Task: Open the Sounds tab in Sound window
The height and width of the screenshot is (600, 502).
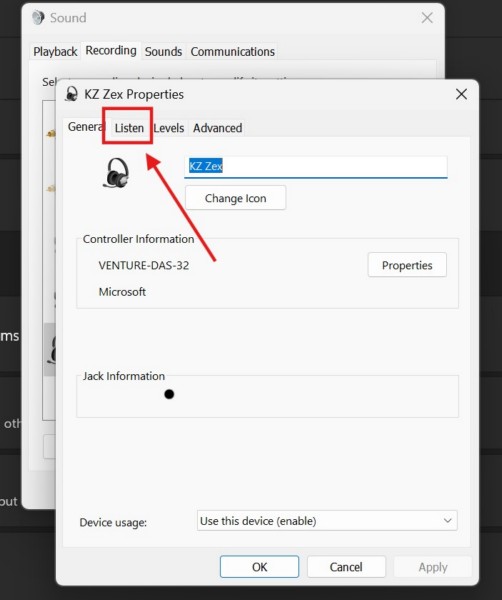Action: (163, 51)
